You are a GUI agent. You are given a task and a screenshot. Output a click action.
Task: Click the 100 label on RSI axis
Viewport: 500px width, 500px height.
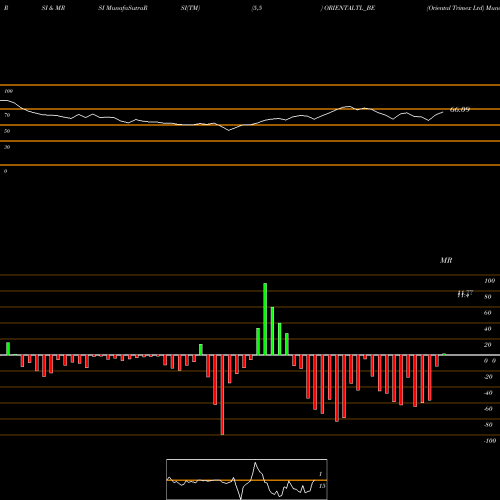click(x=9, y=91)
